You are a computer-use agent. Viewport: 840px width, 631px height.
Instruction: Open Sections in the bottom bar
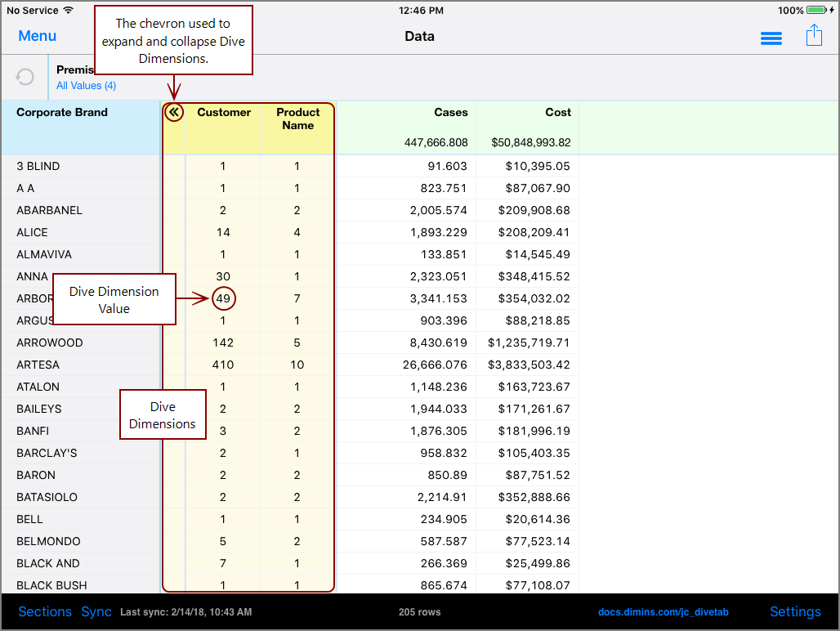click(45, 611)
